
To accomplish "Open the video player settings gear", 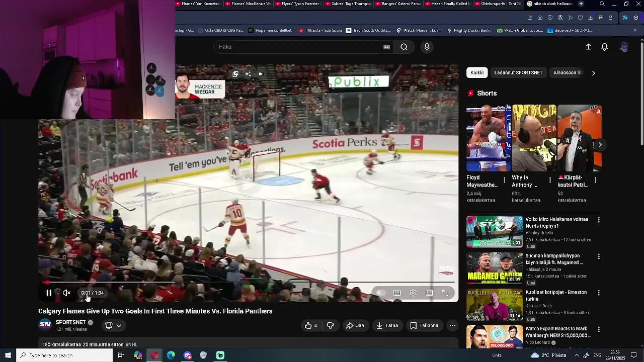I will point(413,293).
